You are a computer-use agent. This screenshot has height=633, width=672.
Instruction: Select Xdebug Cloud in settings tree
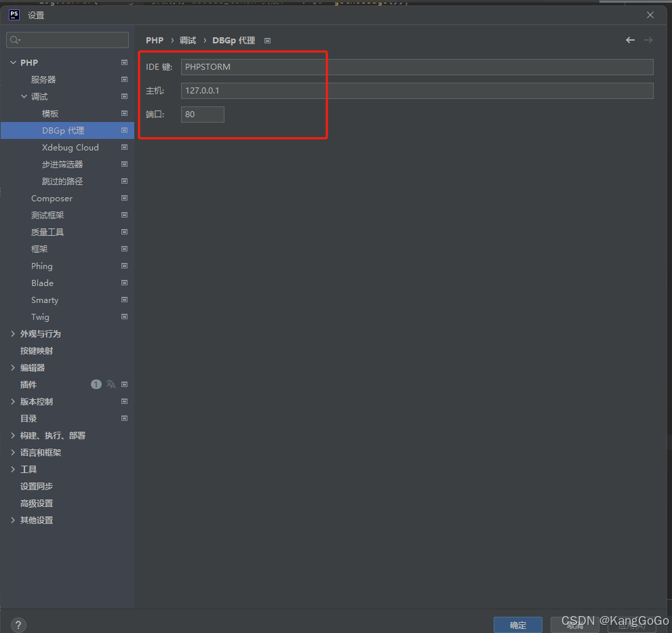pyautogui.click(x=71, y=147)
